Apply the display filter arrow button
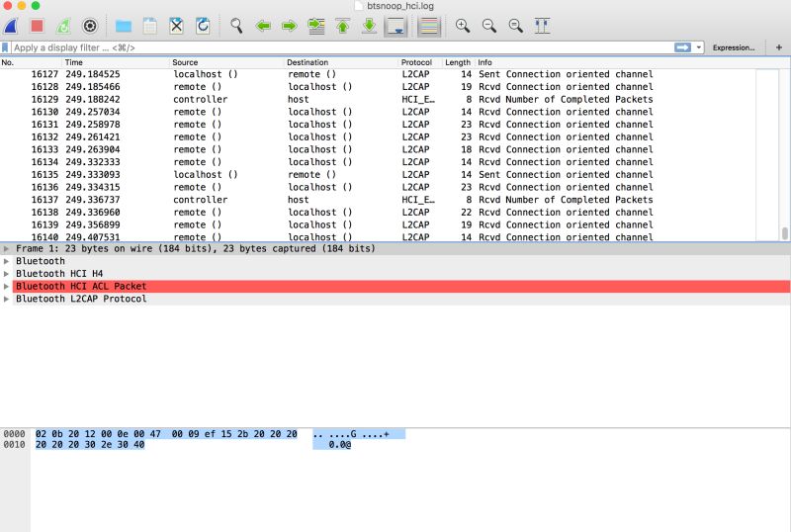 (x=682, y=47)
